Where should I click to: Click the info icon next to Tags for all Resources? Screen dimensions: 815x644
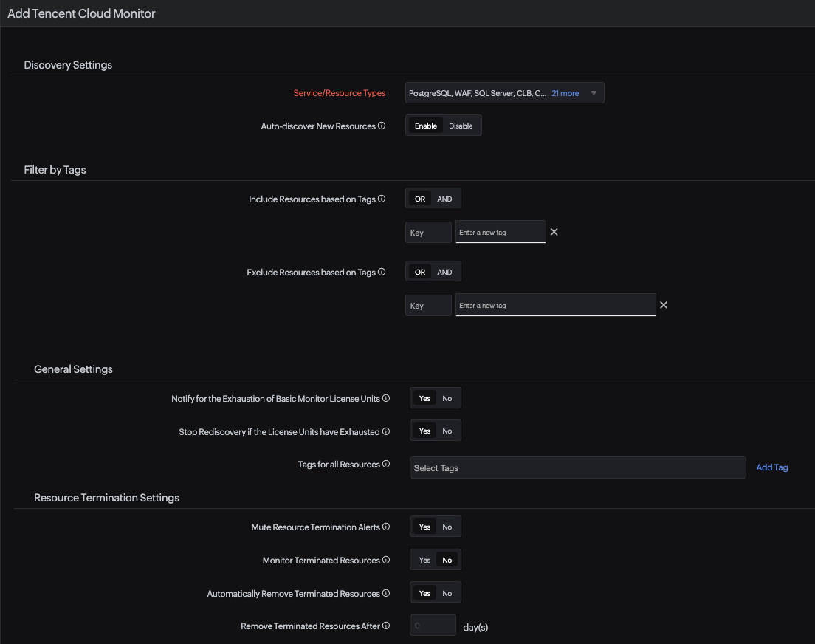388,464
